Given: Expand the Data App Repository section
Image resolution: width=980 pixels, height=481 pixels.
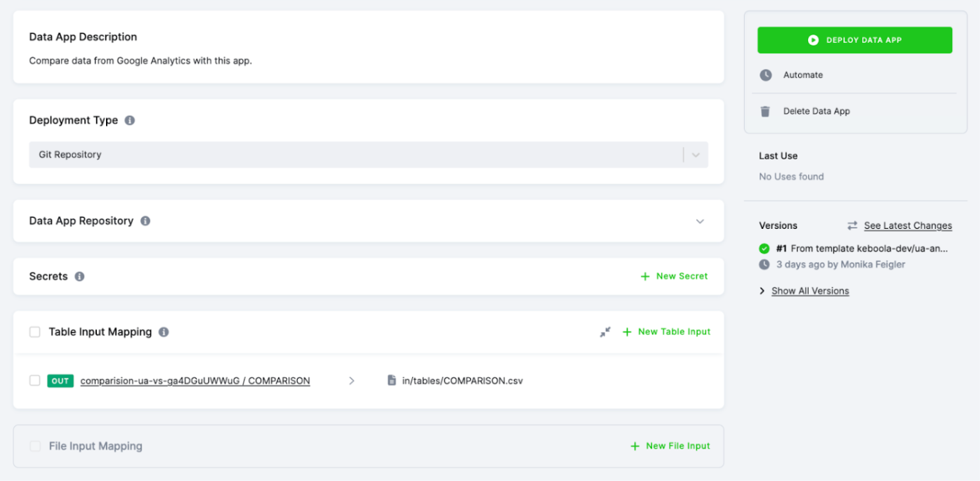Looking at the screenshot, I should click(699, 220).
